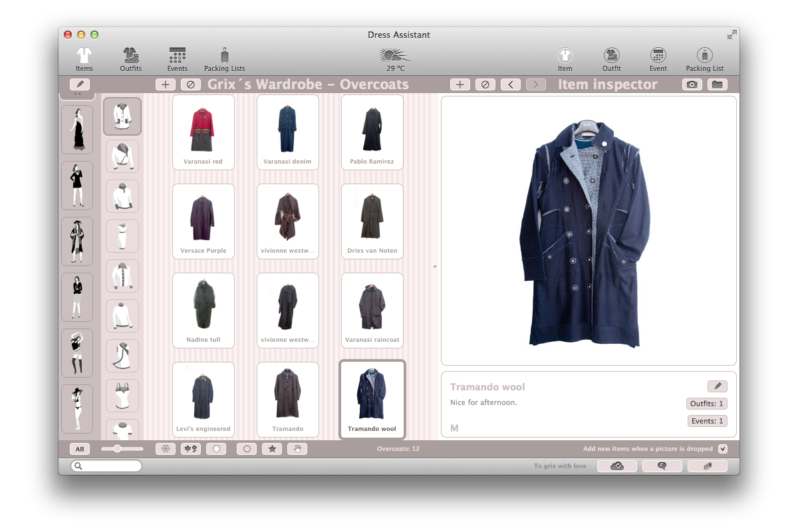Select the Nadine tull coat thumbnail
The height and width of the screenshot is (532, 798).
[203, 311]
